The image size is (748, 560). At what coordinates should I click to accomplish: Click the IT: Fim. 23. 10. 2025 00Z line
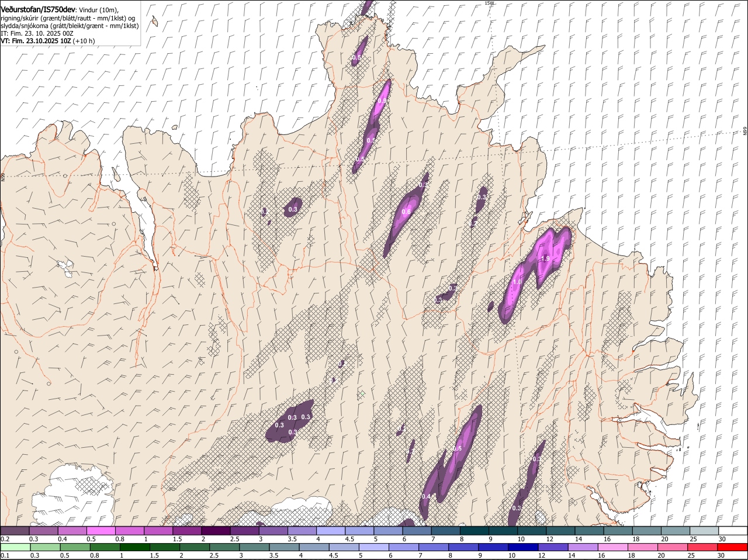pos(37,33)
